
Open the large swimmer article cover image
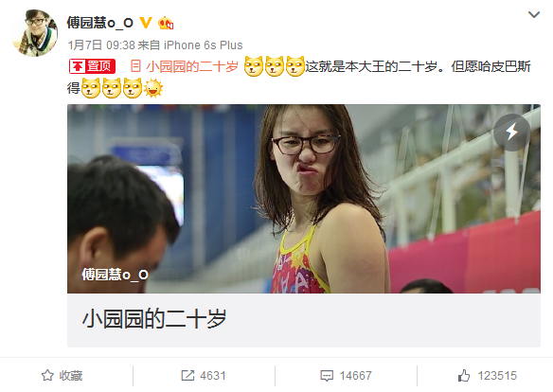point(304,199)
